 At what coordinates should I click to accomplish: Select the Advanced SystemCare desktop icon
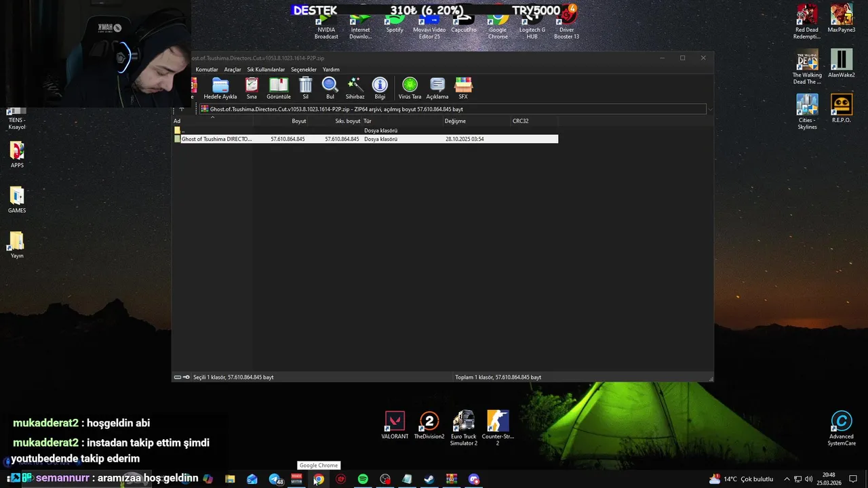[x=842, y=429]
